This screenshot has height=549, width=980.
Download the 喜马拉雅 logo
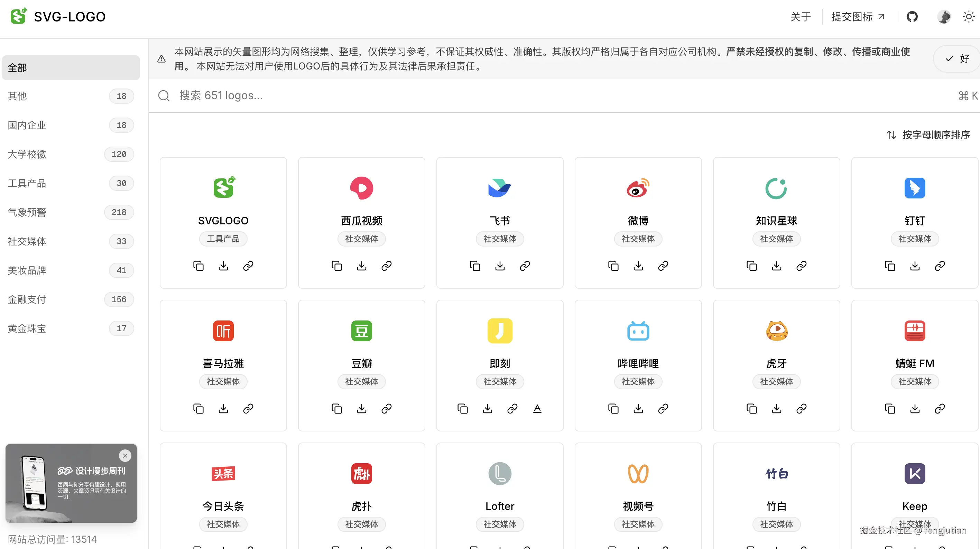coord(223,408)
